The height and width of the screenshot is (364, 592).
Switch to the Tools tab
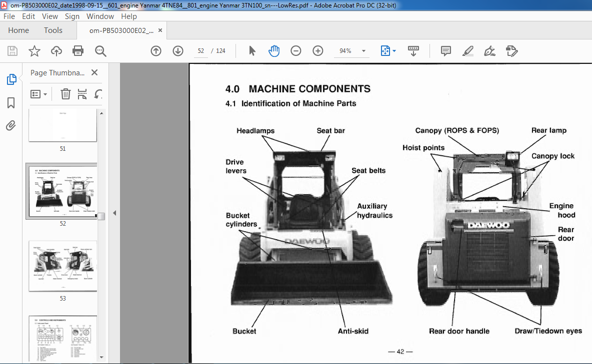pyautogui.click(x=53, y=30)
